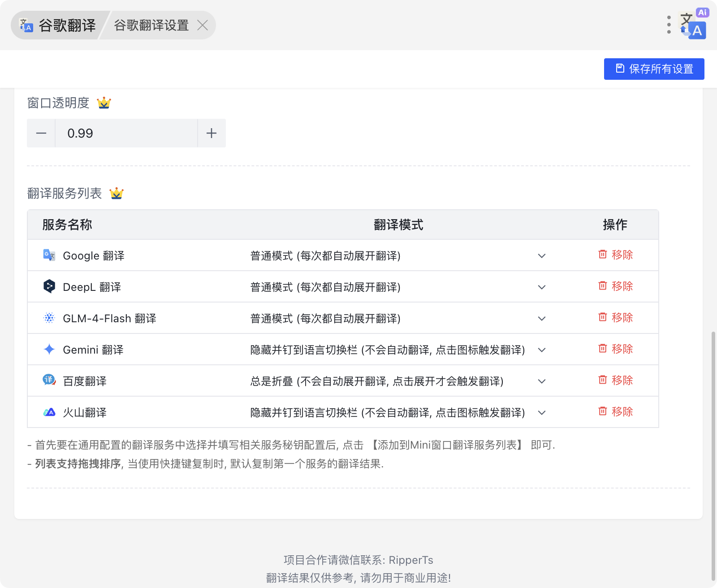Click the 服务名称 column header

[x=67, y=225]
